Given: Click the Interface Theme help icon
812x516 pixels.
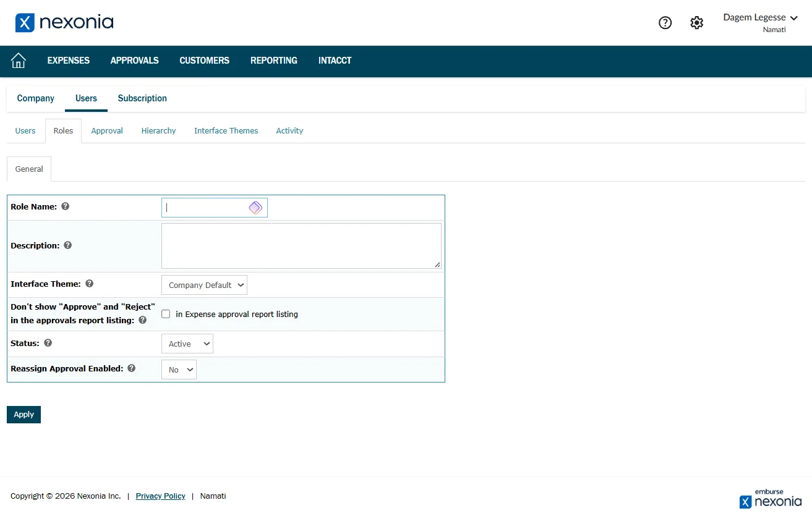Looking at the screenshot, I should coord(90,284).
